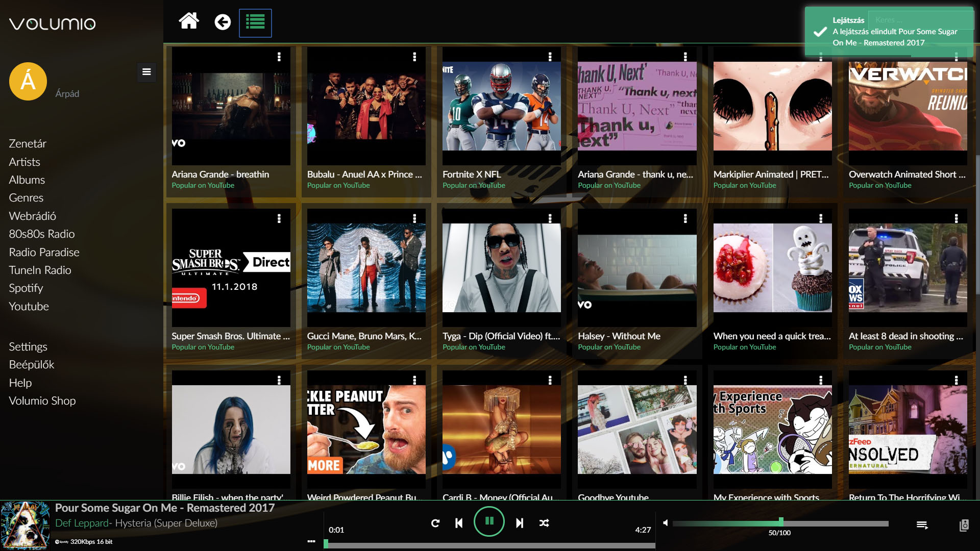Open options menu for Super Smash Bros. Ultimate
The height and width of the screenshot is (551, 980).
pyautogui.click(x=279, y=218)
